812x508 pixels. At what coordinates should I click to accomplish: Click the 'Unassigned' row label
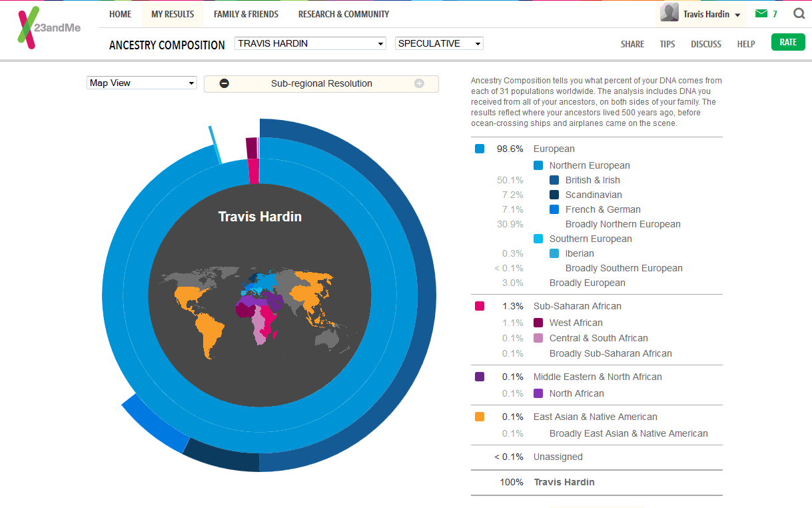[558, 457]
